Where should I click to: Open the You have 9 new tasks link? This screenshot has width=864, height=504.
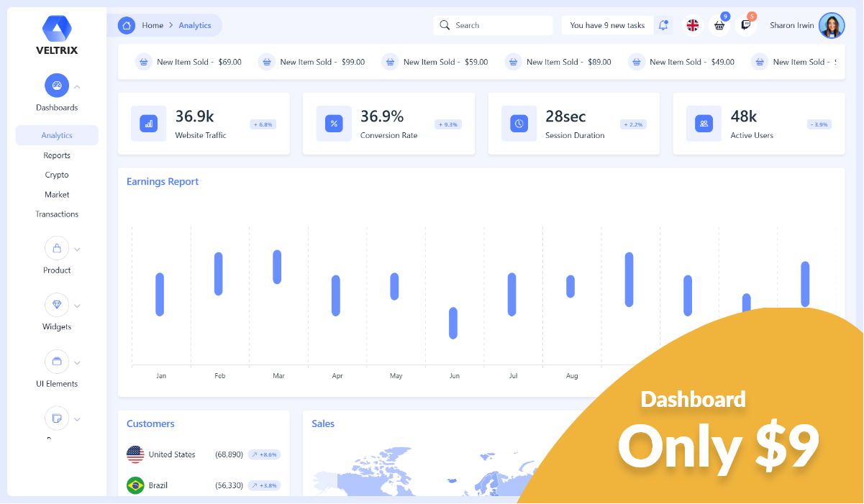pyautogui.click(x=606, y=24)
